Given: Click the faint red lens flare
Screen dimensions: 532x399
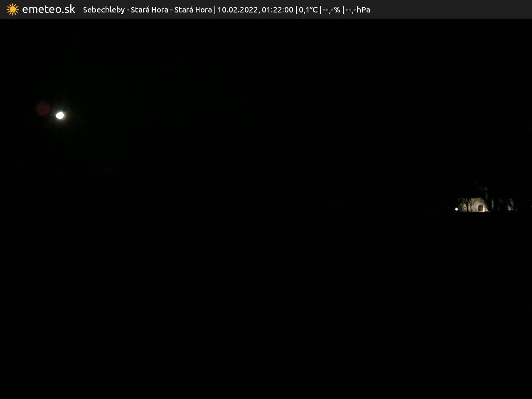Looking at the screenshot, I should [43, 109].
